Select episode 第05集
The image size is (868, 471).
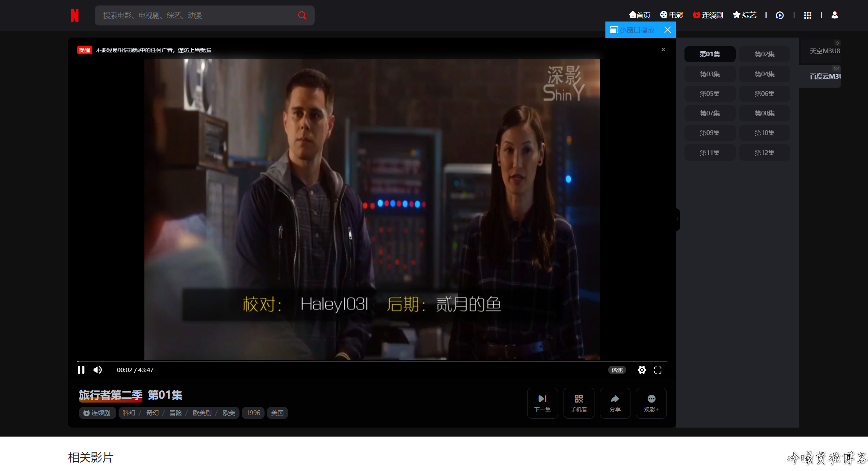(x=710, y=93)
